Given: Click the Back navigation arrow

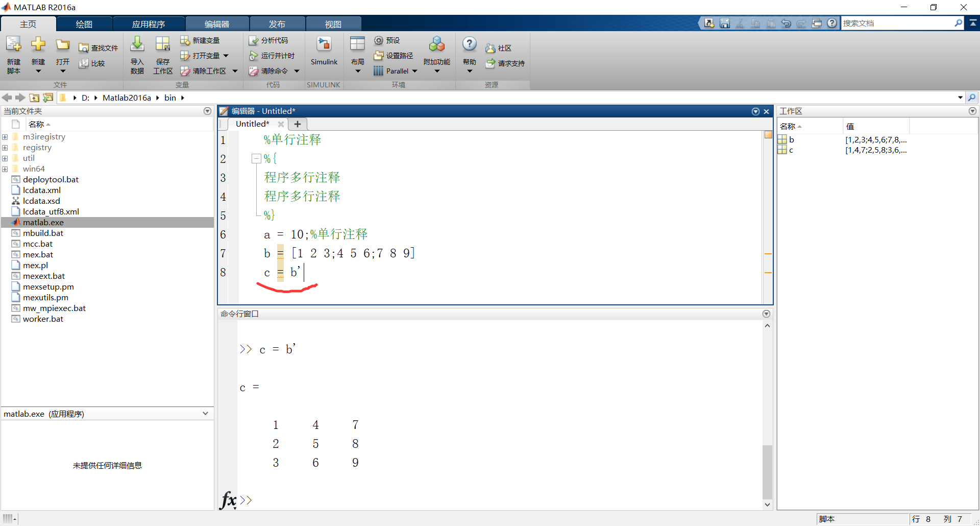Looking at the screenshot, I should click(7, 98).
